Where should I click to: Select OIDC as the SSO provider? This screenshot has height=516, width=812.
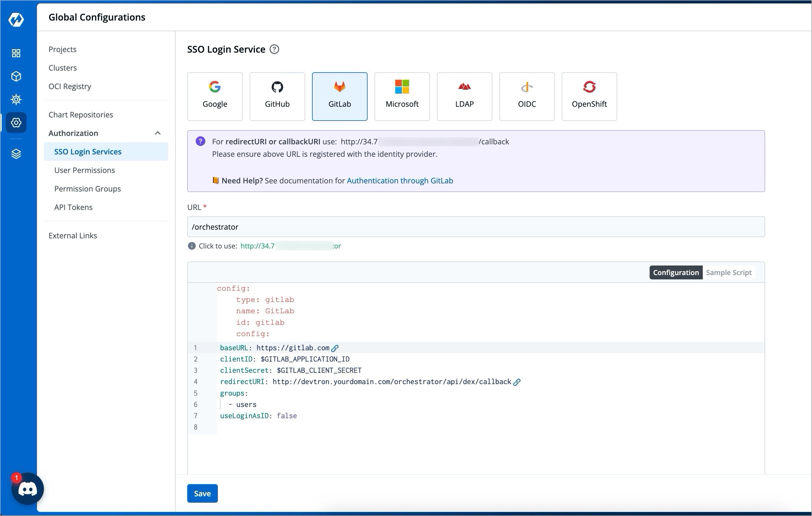527,96
